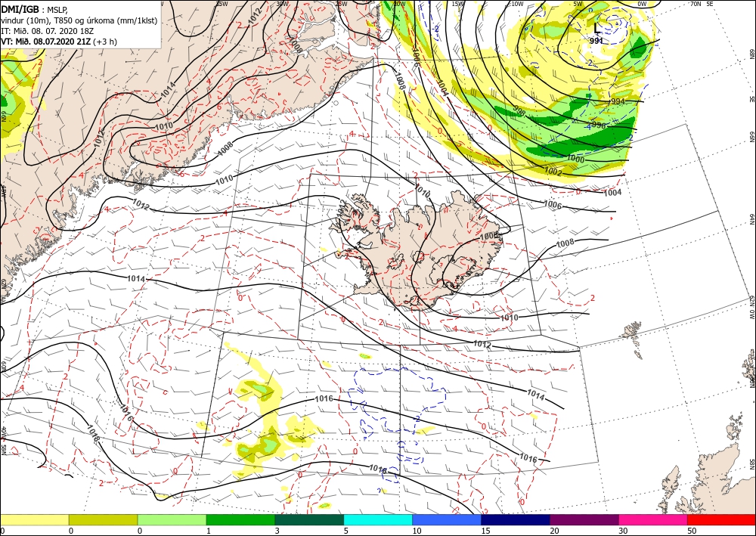Click the '20W' longitude label
Screen dimensions: 756x536
click(399, 4)
